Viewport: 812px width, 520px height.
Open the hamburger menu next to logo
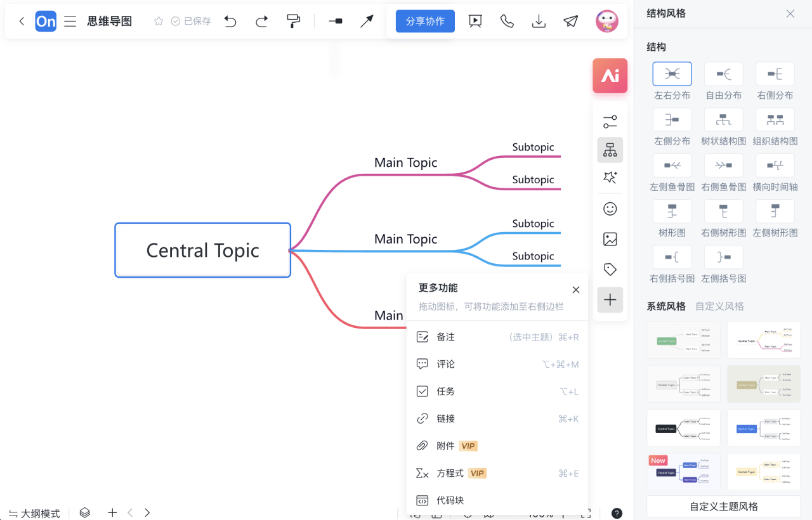point(70,22)
